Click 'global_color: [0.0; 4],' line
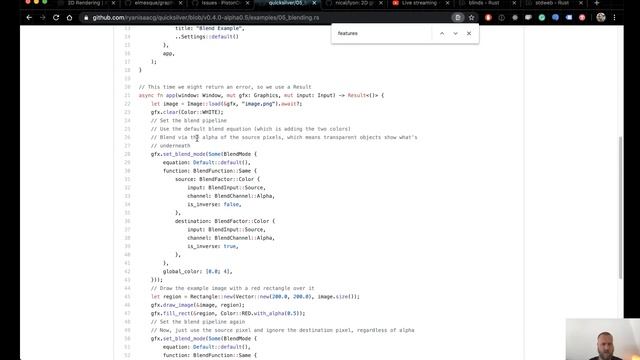The width and height of the screenshot is (640, 360). click(x=198, y=271)
